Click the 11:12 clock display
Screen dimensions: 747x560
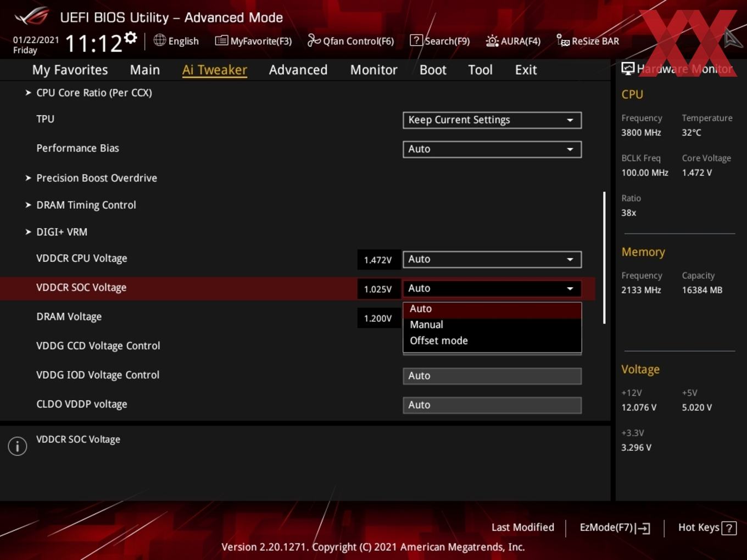(93, 43)
